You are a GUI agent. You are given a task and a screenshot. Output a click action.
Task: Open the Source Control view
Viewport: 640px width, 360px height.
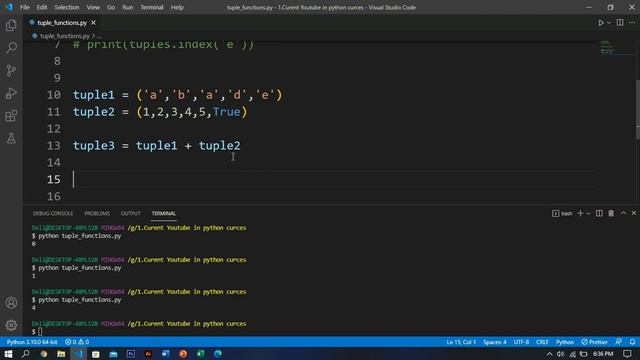pyautogui.click(x=11, y=71)
